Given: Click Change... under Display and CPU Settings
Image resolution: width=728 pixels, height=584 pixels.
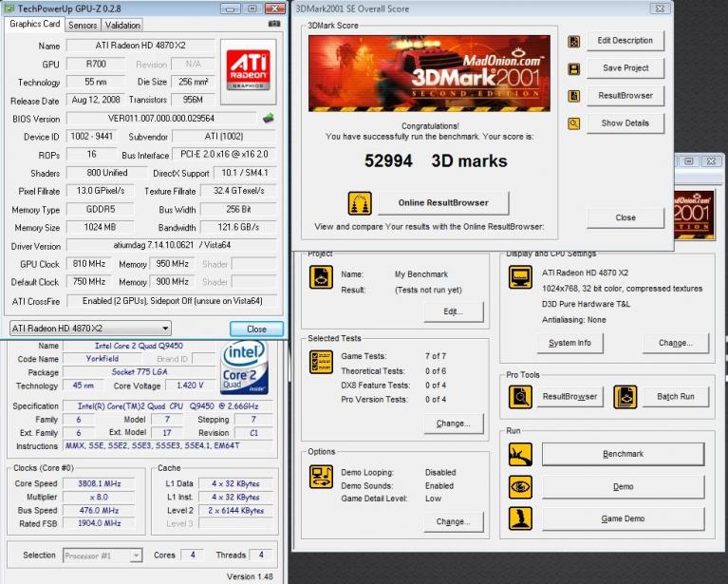Looking at the screenshot, I should pyautogui.click(x=676, y=344).
